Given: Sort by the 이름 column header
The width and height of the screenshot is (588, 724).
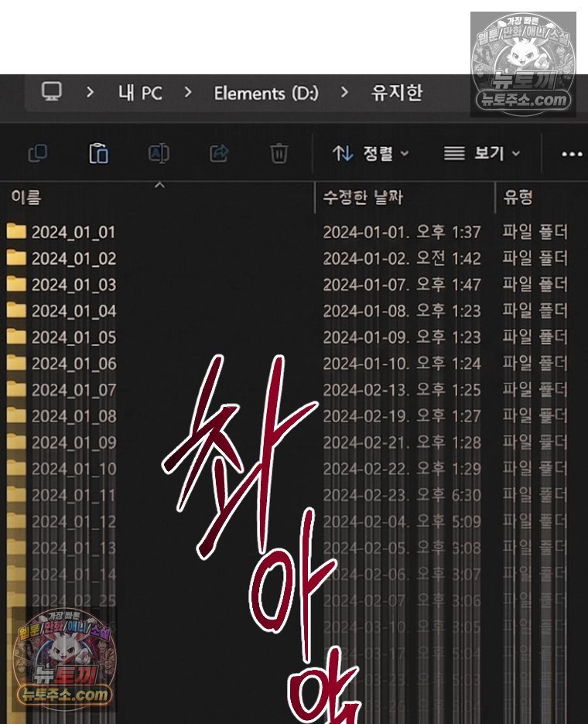Looking at the screenshot, I should 26,197.
